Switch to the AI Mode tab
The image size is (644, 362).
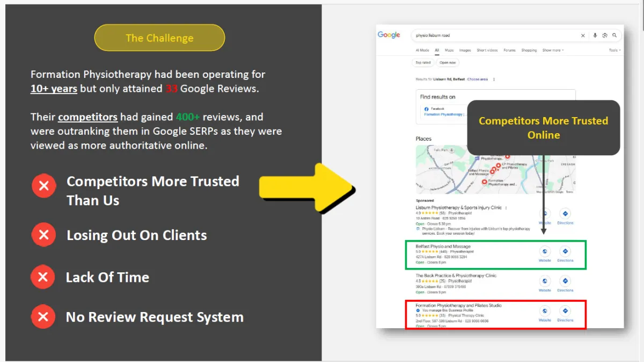(x=422, y=50)
